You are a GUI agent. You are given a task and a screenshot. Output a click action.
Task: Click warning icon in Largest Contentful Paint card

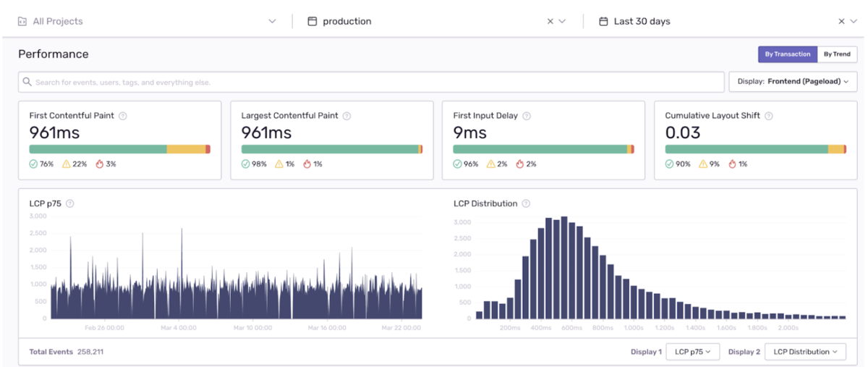pos(279,164)
